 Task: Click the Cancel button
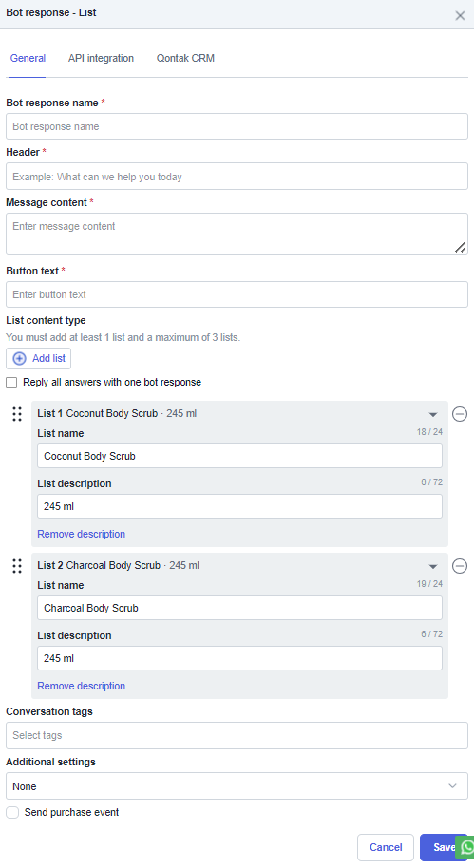pyautogui.click(x=386, y=847)
